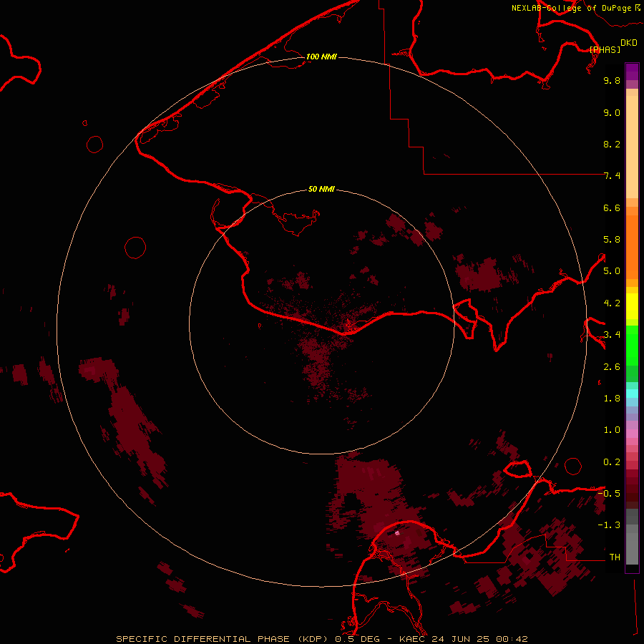Click the DKD product label

pos(629,43)
